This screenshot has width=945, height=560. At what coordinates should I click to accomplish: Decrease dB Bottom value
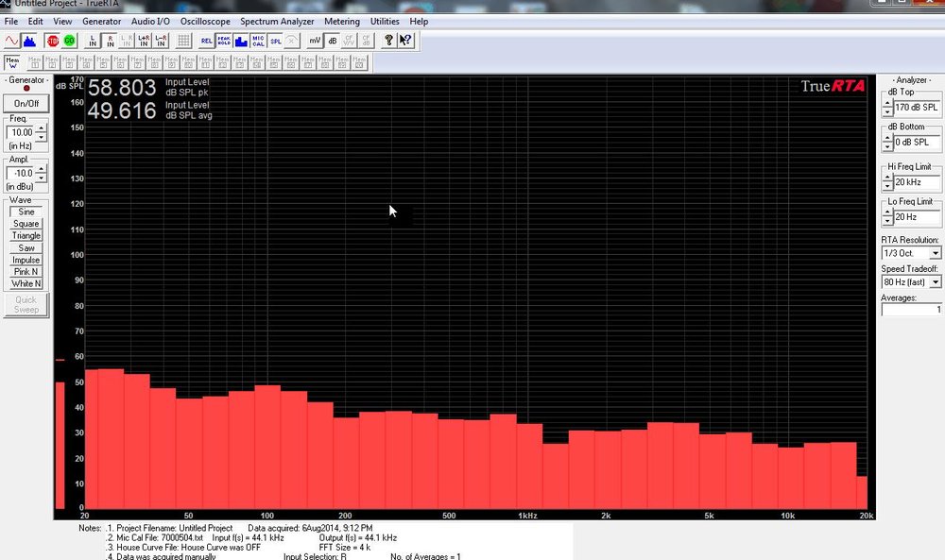click(887, 147)
